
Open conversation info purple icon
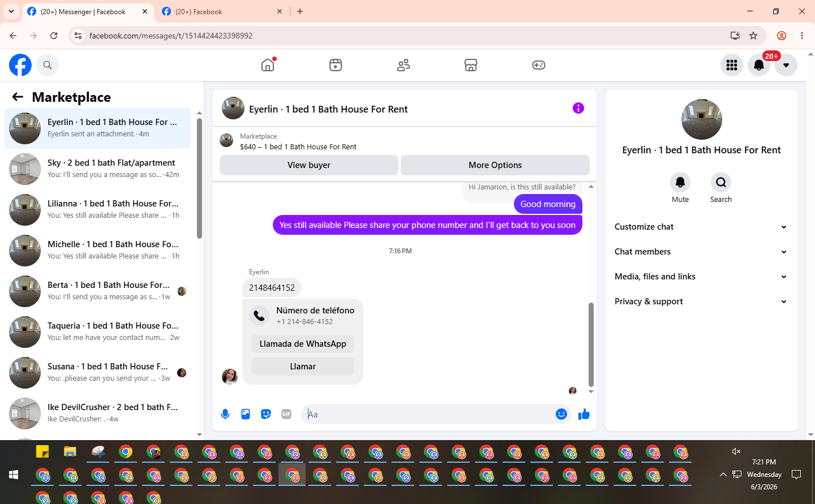click(578, 108)
